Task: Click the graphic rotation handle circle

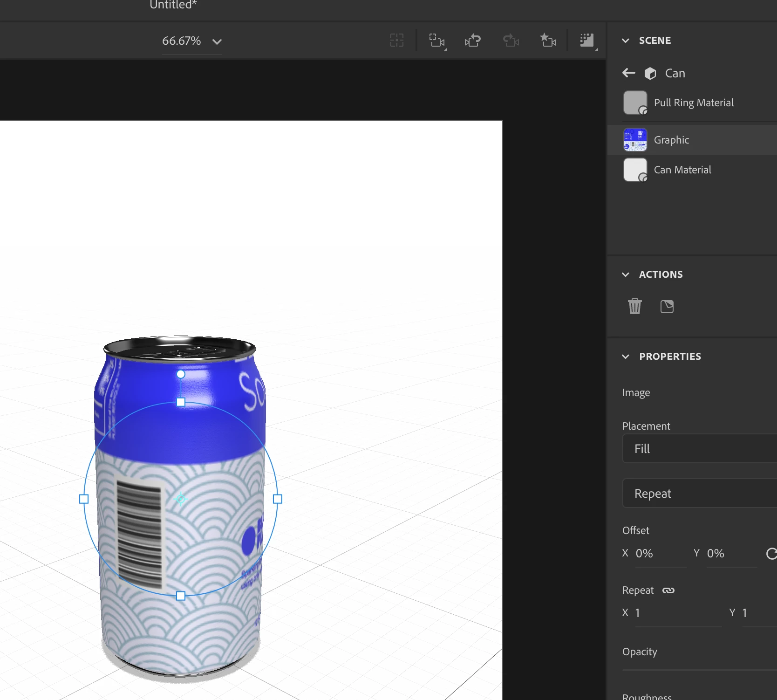Action: pos(181,374)
